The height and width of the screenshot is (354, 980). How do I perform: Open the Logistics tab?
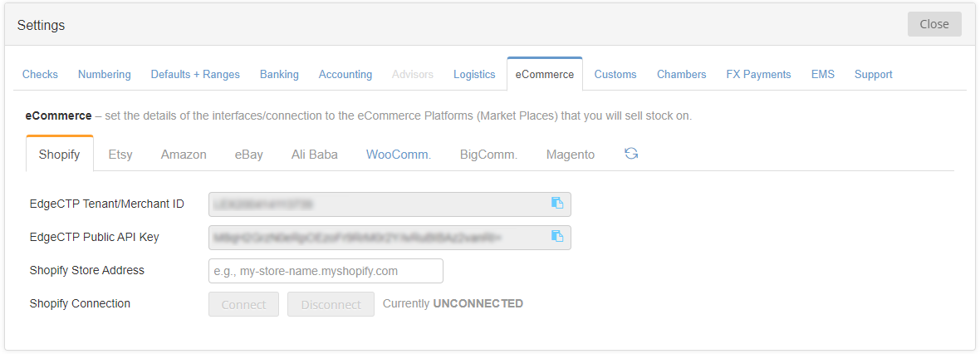click(474, 75)
